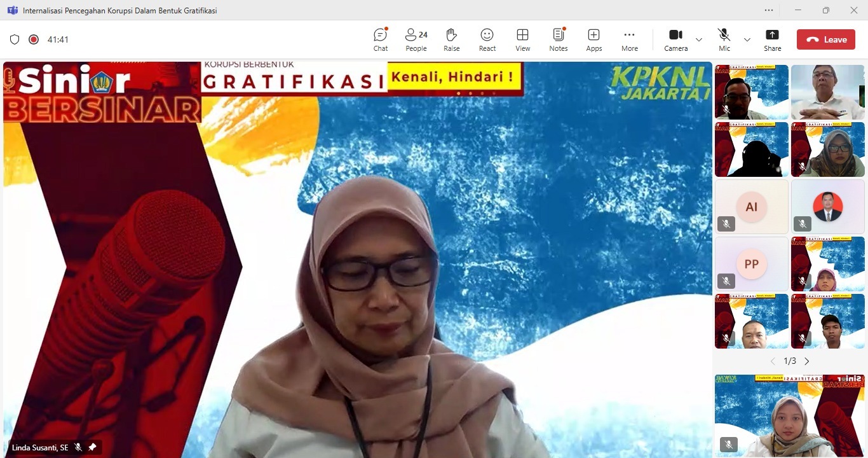Leave the meeting
This screenshot has width=868, height=458.
pyautogui.click(x=826, y=39)
